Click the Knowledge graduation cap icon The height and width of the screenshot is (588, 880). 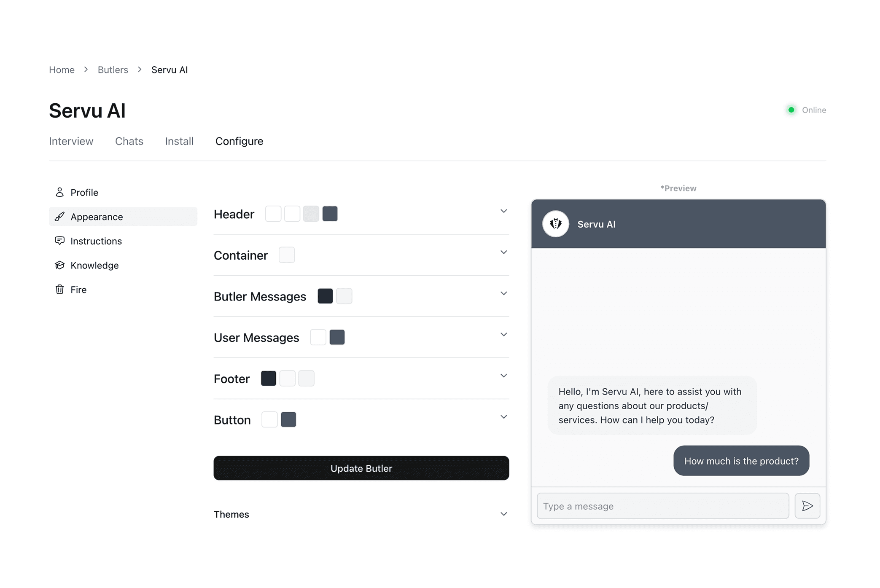click(59, 265)
